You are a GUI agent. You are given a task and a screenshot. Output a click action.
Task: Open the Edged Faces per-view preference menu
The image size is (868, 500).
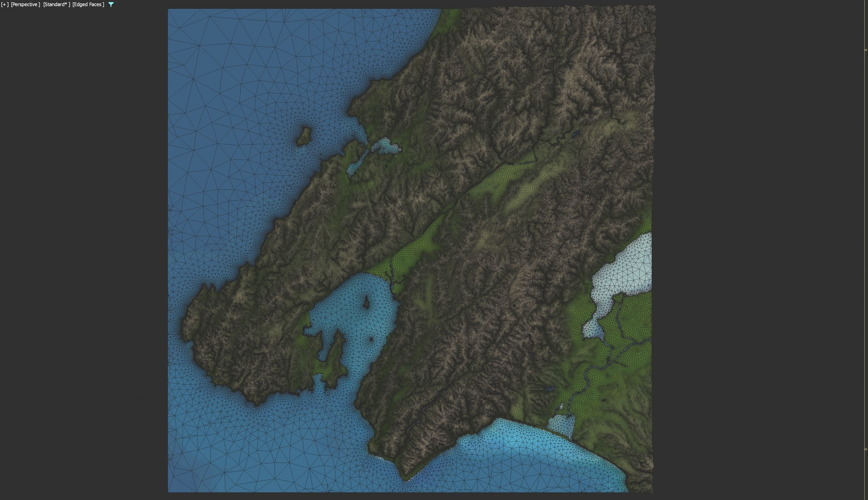88,5
